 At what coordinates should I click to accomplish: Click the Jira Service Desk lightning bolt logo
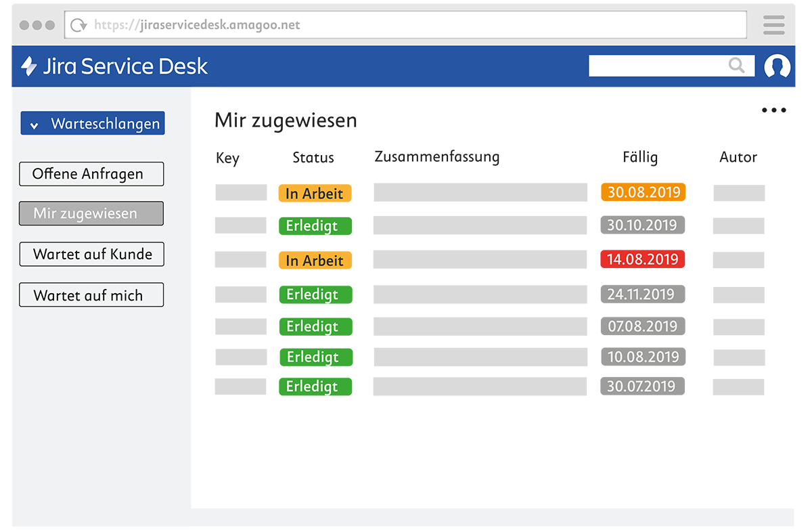click(x=28, y=66)
